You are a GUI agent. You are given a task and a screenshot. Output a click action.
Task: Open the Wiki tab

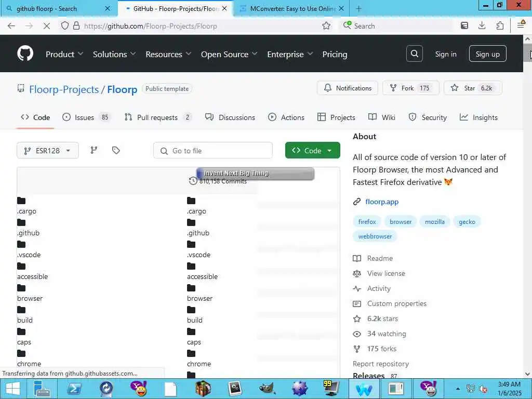point(382,117)
